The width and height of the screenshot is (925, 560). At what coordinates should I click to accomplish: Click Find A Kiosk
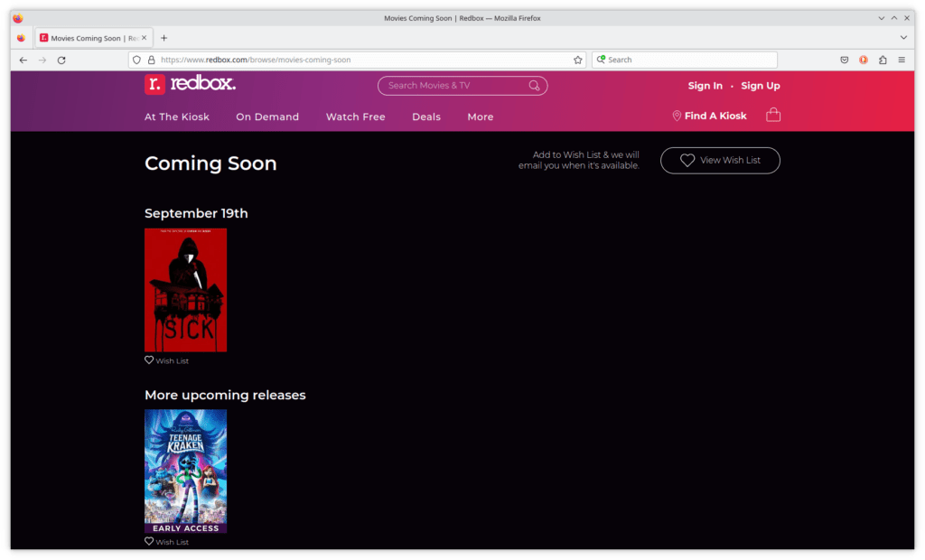click(715, 117)
